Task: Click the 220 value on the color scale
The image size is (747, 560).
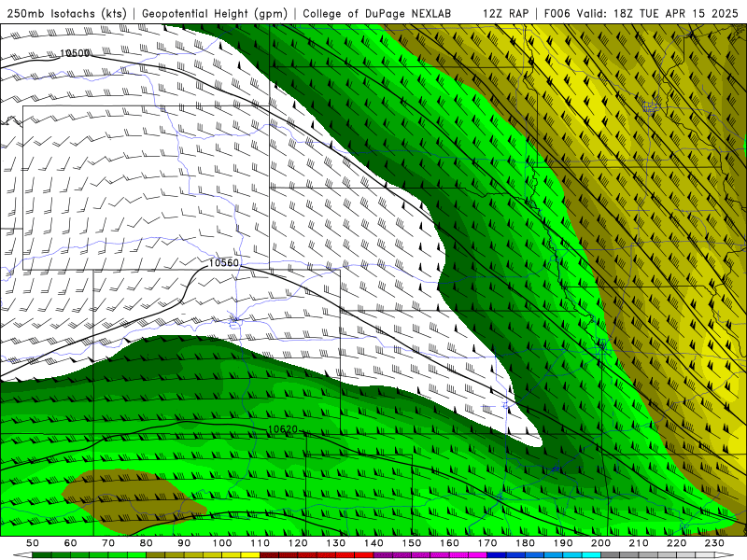Action: coord(677,543)
